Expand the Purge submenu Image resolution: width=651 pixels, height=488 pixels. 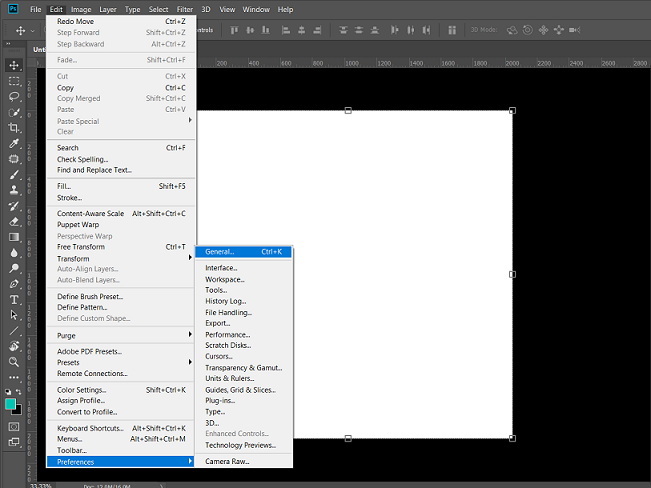coord(120,335)
